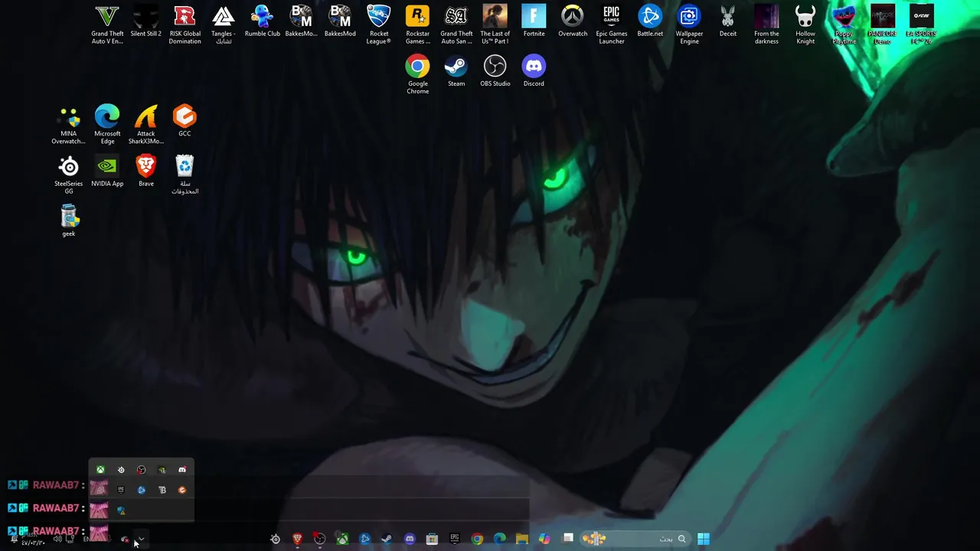Viewport: 980px width, 551px height.
Task: Open Wallpaper Engine desktop shortcut
Action: 689,24
